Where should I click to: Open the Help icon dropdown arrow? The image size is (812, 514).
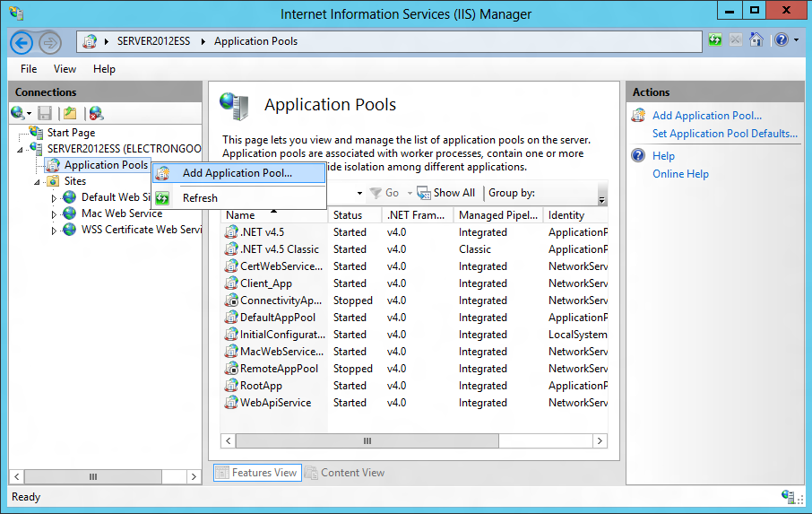797,39
